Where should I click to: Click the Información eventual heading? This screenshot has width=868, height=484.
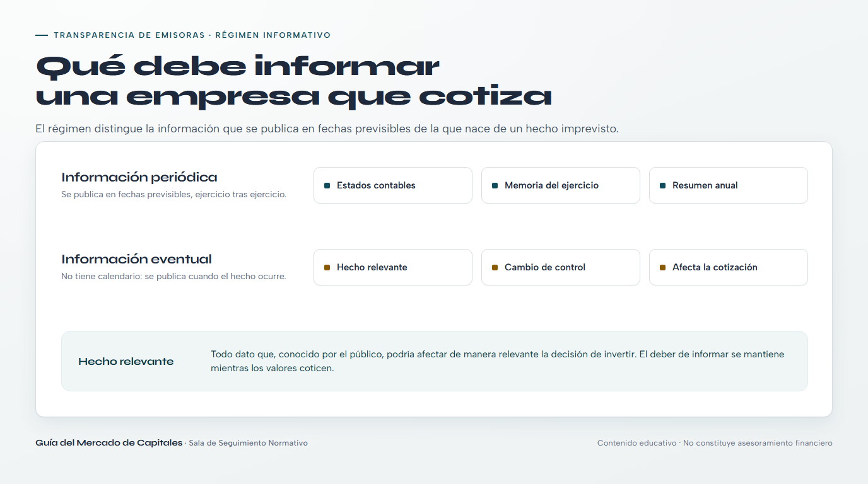coord(137,259)
